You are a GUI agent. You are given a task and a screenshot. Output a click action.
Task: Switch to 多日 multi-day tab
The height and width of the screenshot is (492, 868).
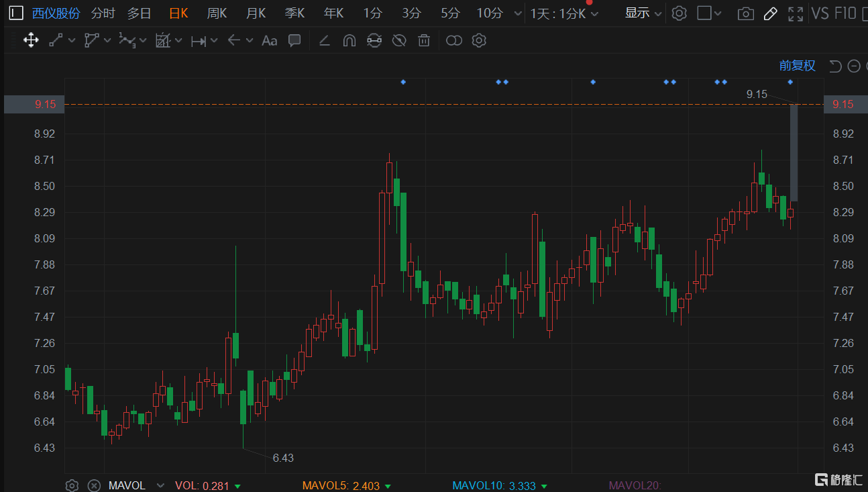coord(140,13)
